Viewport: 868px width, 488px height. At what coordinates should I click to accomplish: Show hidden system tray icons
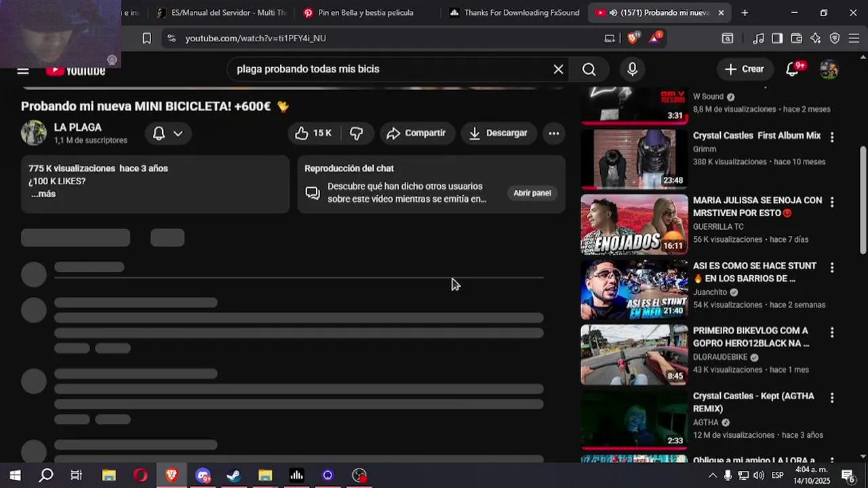(x=712, y=476)
